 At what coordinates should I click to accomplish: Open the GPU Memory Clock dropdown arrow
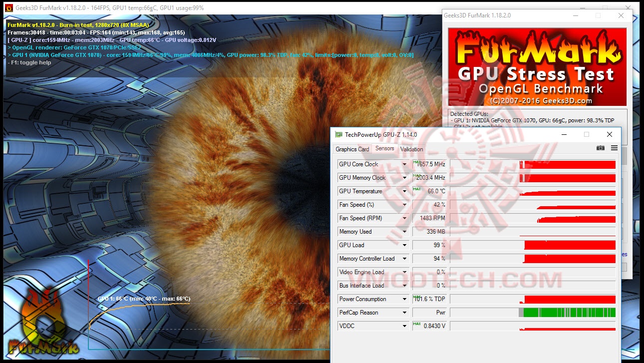(405, 178)
